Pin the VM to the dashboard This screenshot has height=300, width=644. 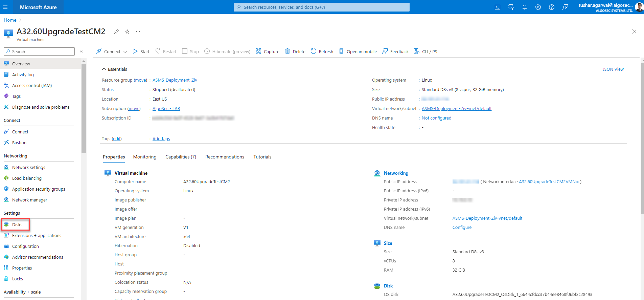coord(116,31)
